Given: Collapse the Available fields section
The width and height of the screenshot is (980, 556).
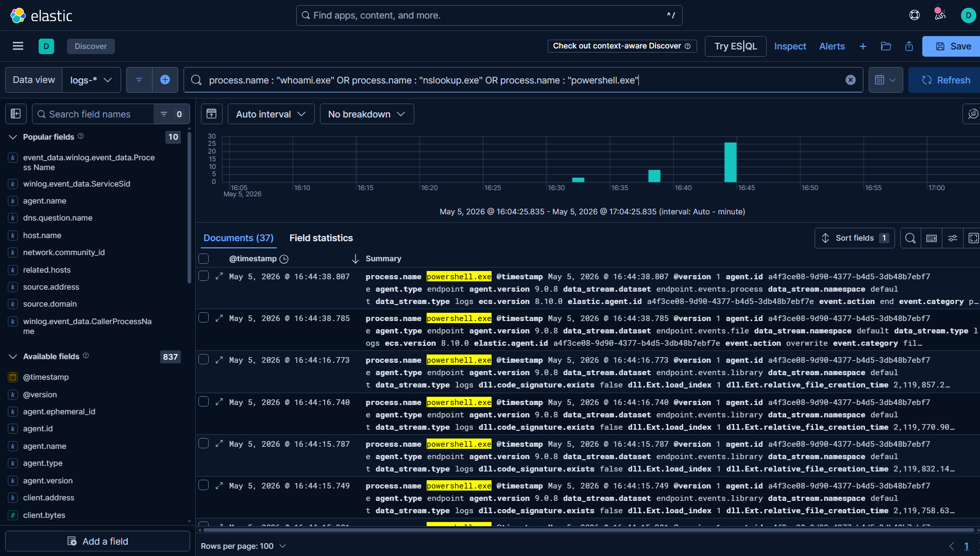Looking at the screenshot, I should 13,357.
